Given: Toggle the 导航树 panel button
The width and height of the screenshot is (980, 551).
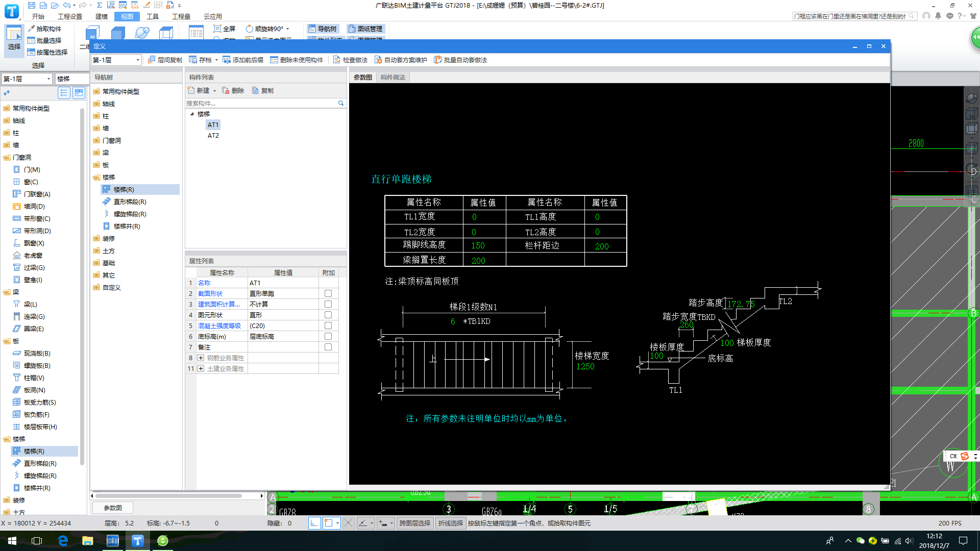Looking at the screenshot, I should pyautogui.click(x=323, y=29).
